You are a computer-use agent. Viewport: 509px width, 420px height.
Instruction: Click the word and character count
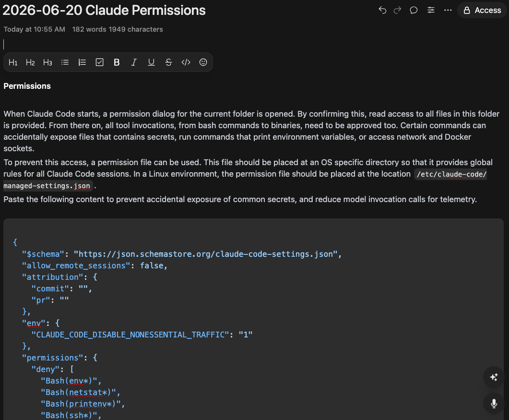pos(118,29)
